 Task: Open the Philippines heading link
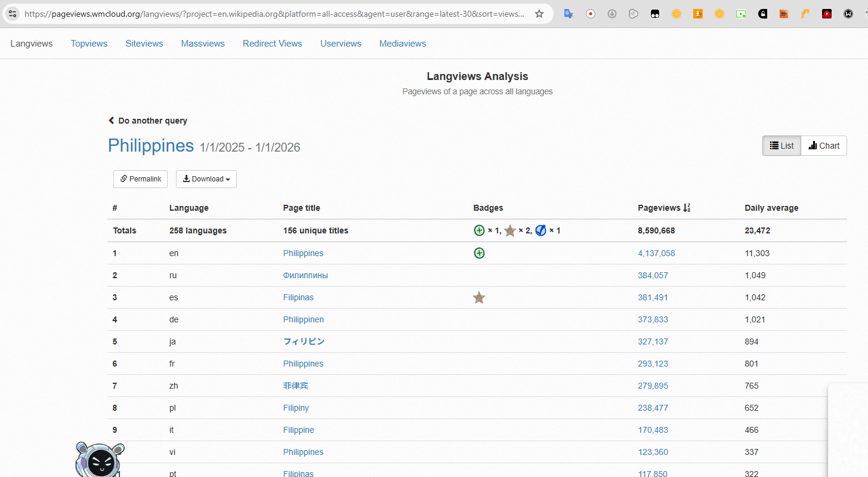151,146
